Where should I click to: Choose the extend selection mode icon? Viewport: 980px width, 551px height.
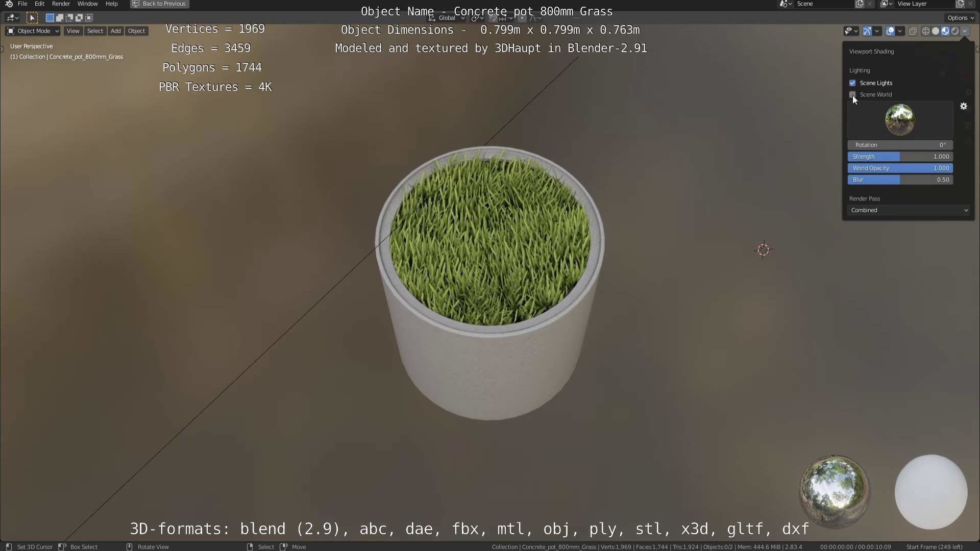pyautogui.click(x=59, y=18)
